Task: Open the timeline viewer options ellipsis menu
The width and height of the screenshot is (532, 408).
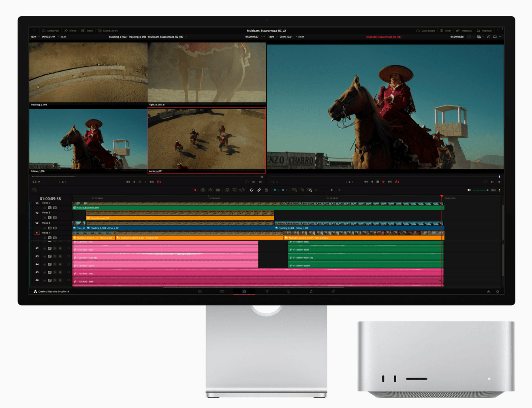Action: click(x=501, y=37)
